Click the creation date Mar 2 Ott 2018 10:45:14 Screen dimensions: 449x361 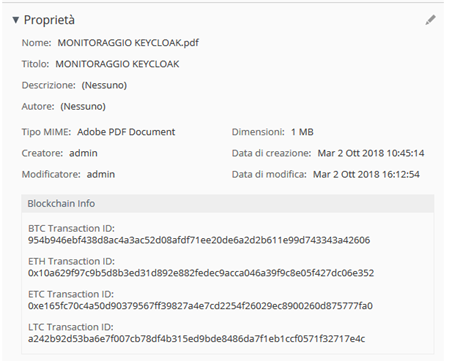(x=371, y=153)
